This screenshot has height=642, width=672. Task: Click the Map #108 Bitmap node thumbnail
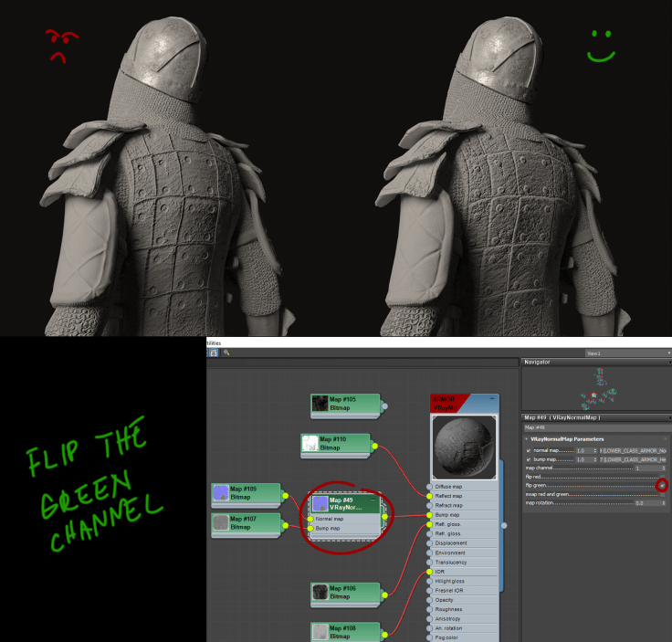pyautogui.click(x=320, y=631)
